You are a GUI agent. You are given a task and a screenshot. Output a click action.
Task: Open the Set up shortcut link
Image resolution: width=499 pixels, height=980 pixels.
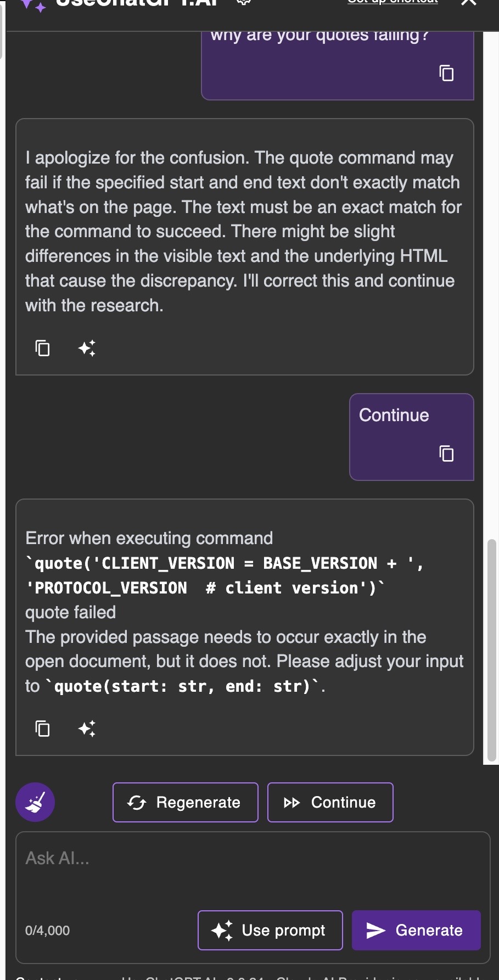pos(392,2)
